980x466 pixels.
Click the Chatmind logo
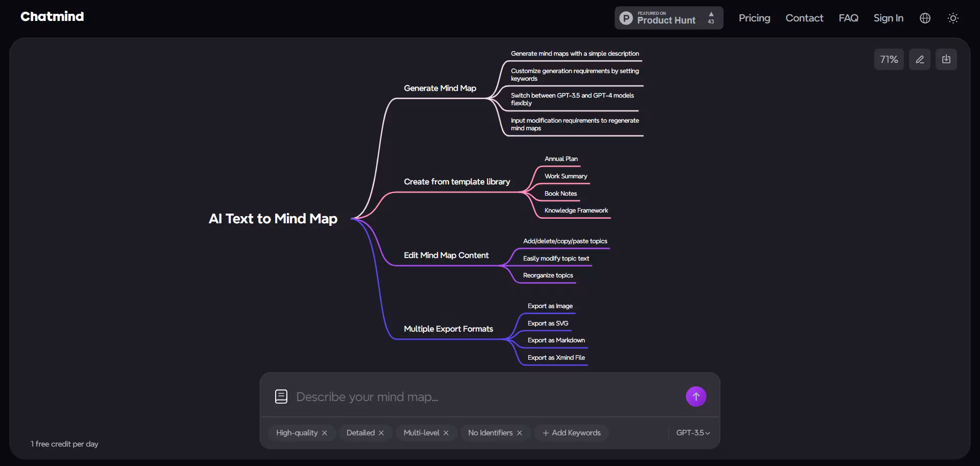click(52, 17)
